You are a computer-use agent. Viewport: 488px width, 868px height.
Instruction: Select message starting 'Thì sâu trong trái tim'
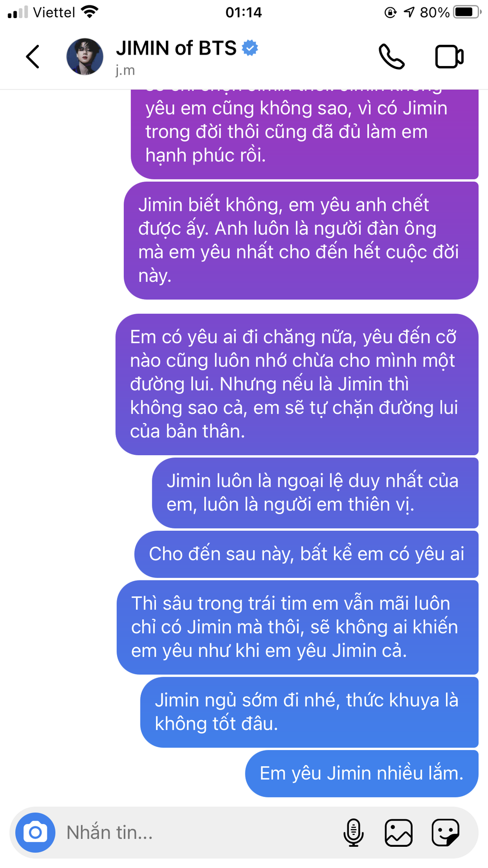[x=297, y=627]
